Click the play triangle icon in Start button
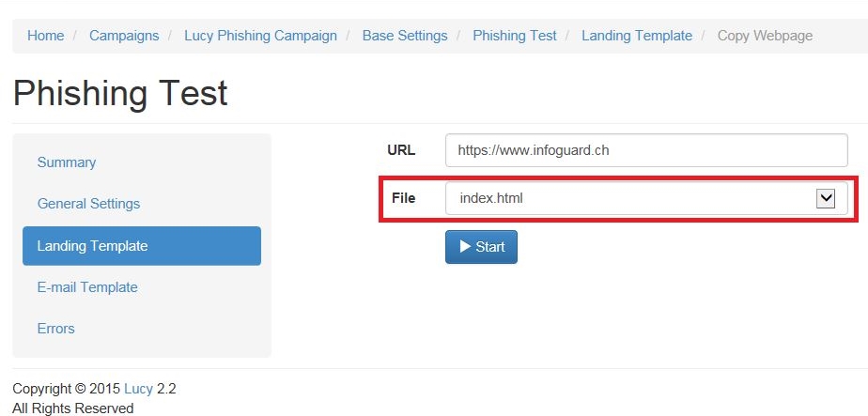 click(x=465, y=246)
